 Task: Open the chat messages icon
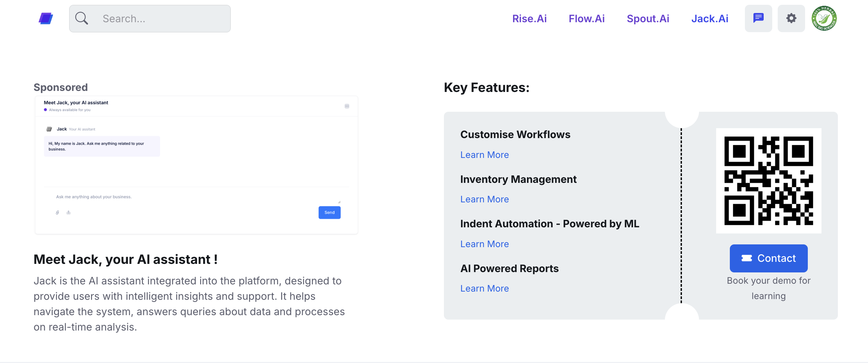coord(758,18)
